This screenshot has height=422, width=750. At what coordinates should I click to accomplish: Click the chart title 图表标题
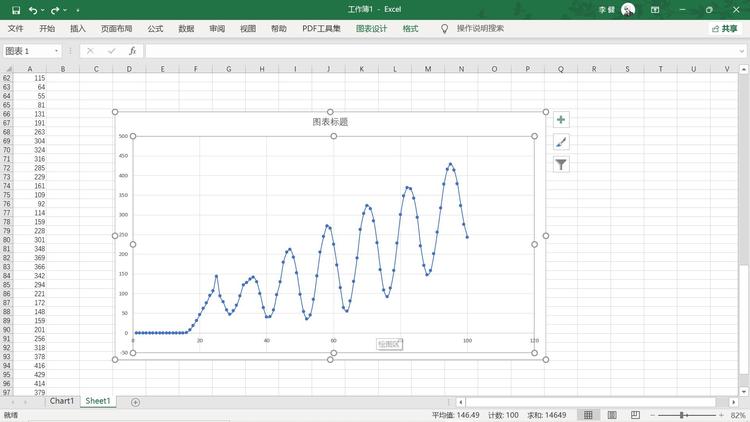[x=330, y=122]
